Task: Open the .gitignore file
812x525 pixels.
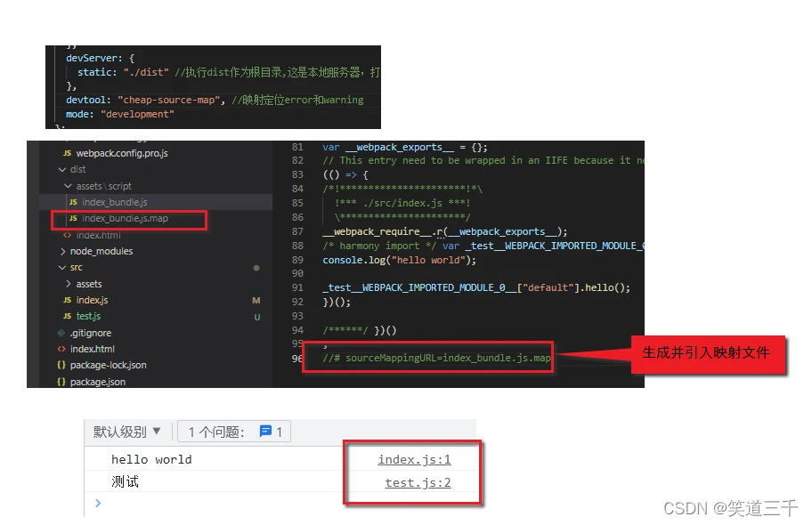Action: tap(91, 333)
